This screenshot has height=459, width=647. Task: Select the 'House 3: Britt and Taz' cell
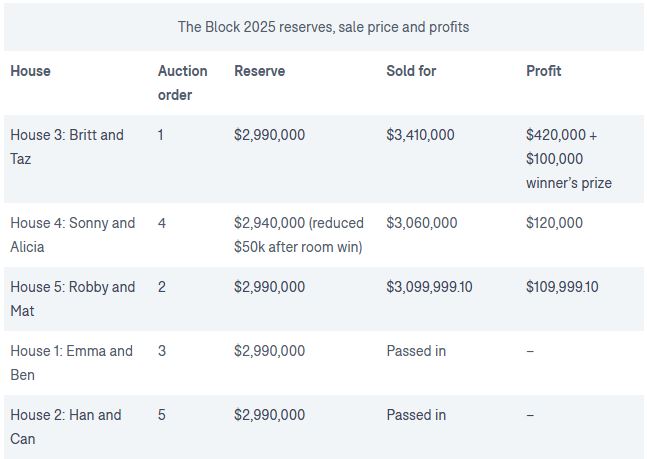pos(67,147)
